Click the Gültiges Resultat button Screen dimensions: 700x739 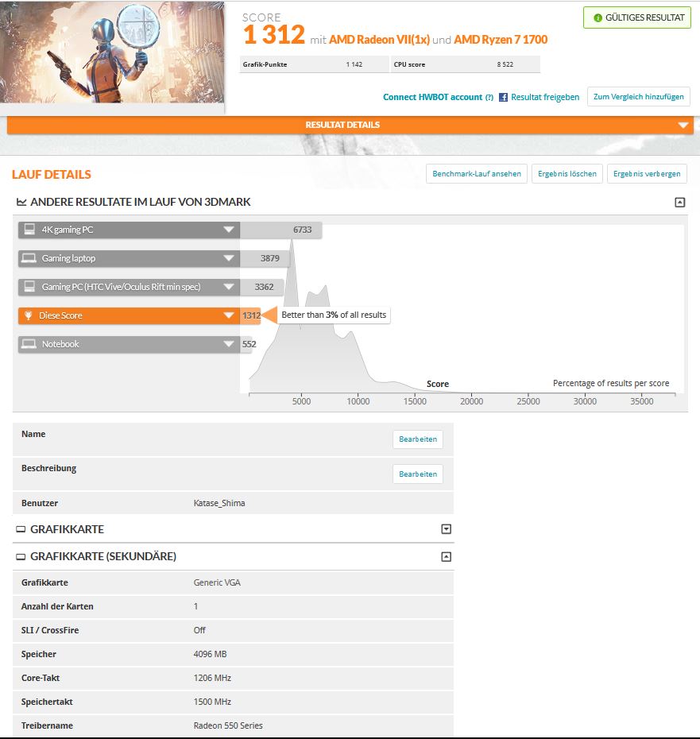pyautogui.click(x=637, y=17)
